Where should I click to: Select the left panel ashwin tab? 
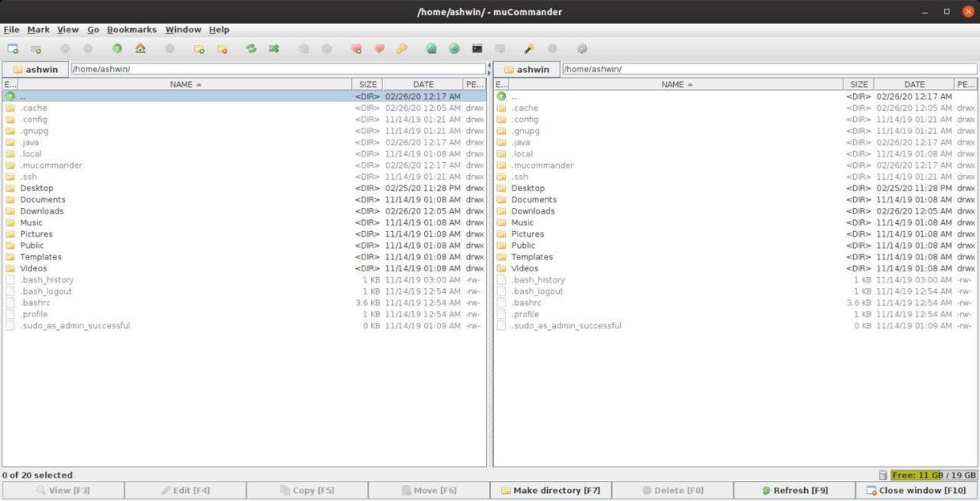[x=35, y=70]
